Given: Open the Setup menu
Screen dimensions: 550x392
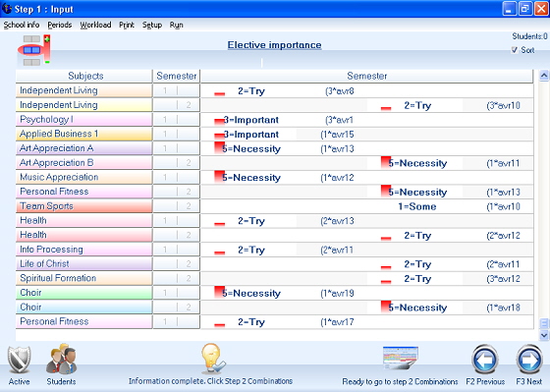Looking at the screenshot, I should click(x=152, y=25).
